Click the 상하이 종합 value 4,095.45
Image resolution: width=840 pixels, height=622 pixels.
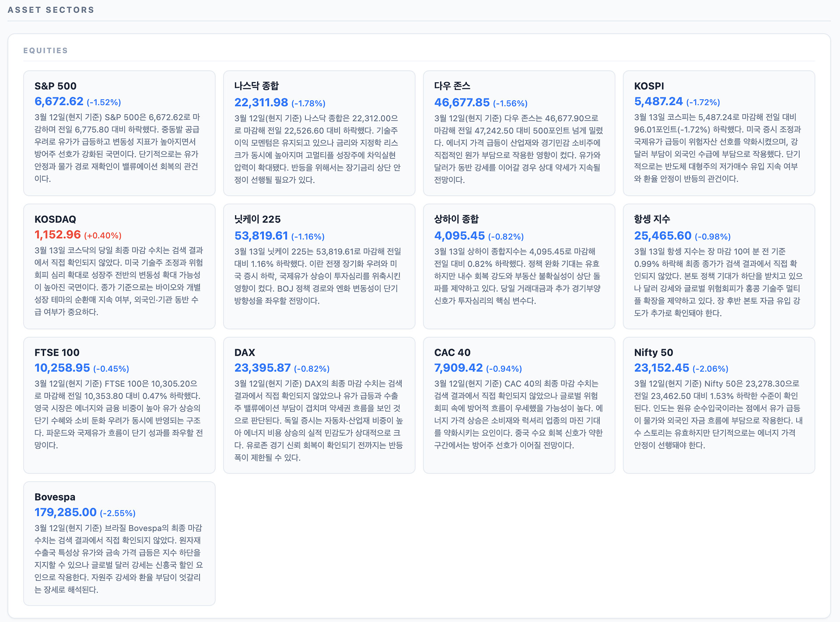[459, 236]
